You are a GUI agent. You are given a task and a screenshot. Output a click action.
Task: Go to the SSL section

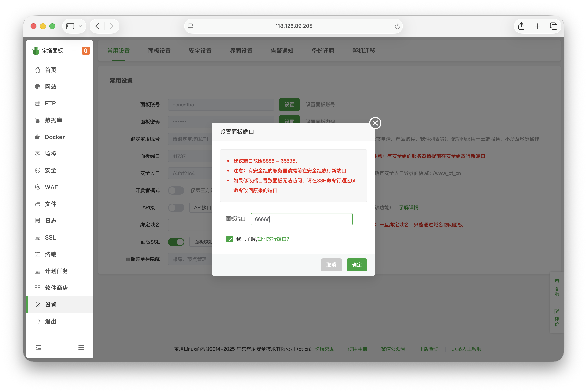(50, 237)
